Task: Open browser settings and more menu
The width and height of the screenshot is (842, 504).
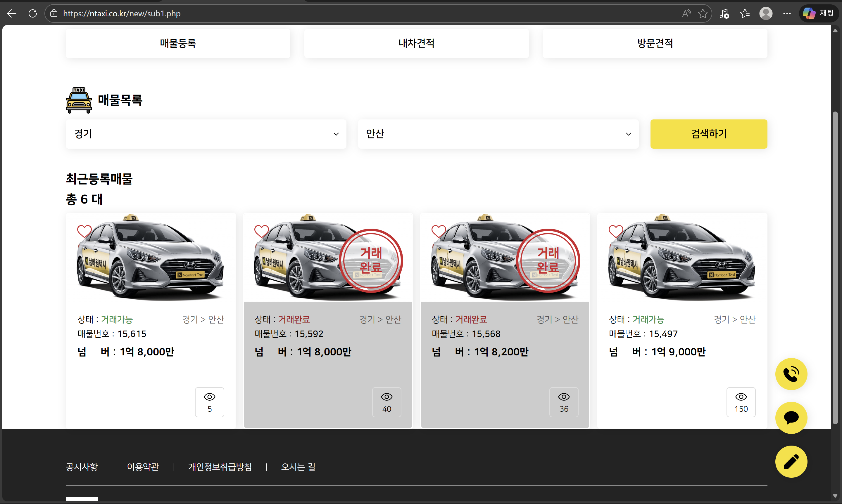Action: tap(786, 14)
